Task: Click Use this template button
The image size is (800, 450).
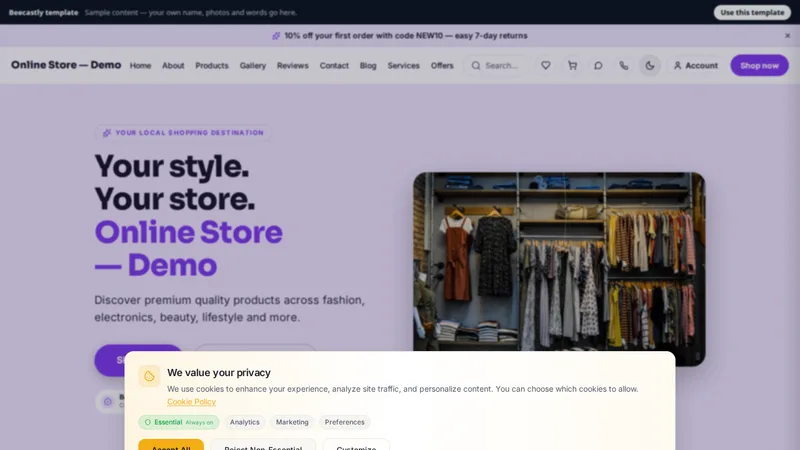Action: pos(752,12)
